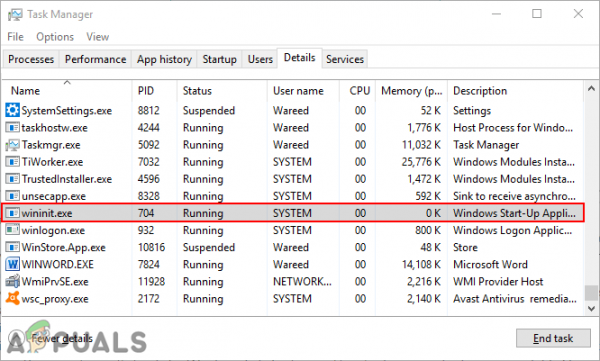Image resolution: width=600 pixels, height=361 pixels.
Task: Open the Services tab
Action: click(x=345, y=59)
